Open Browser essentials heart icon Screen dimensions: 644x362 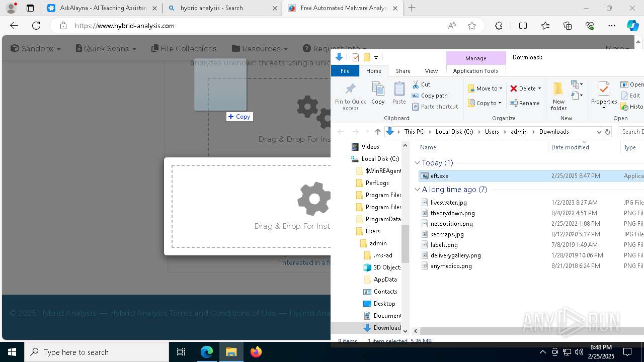click(590, 26)
